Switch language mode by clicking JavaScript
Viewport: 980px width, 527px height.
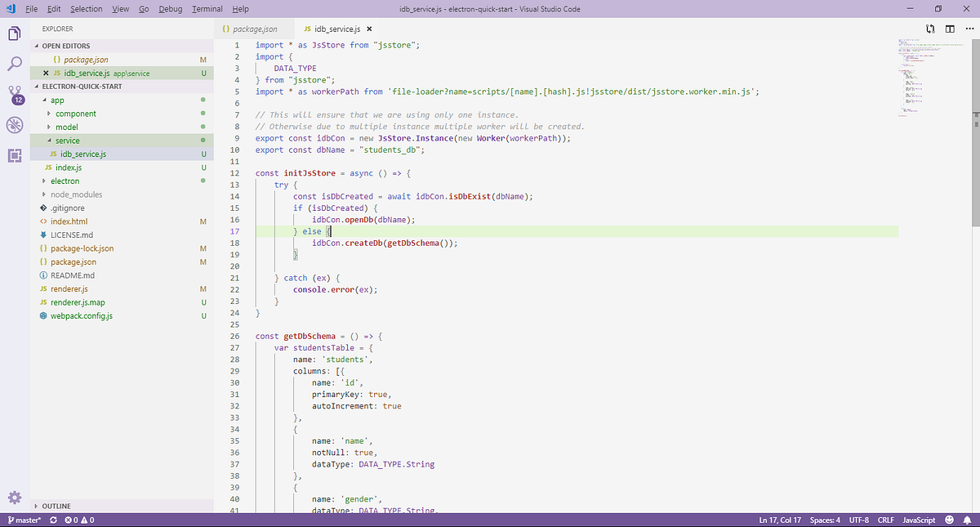[x=919, y=520]
